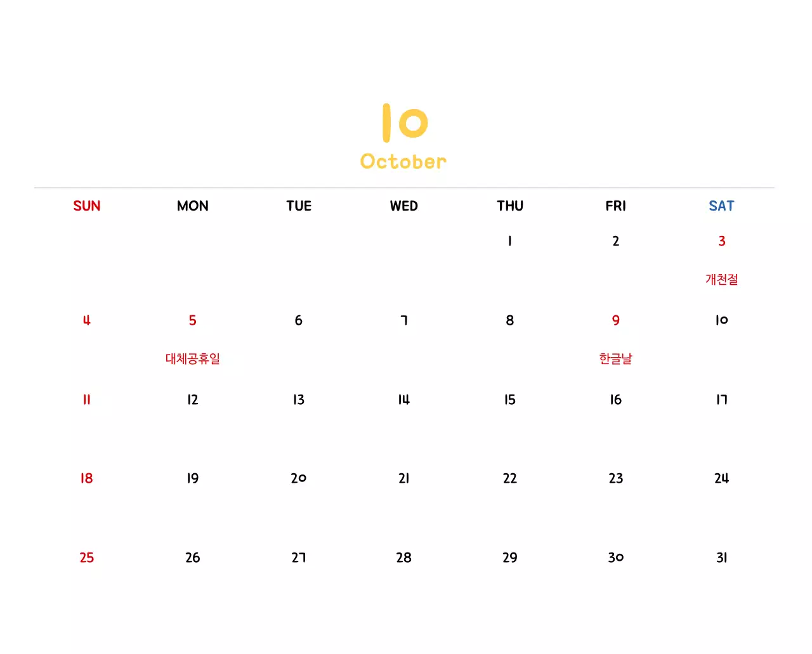Screen dimensions: 812x654
Task: Click the 한글날 holiday label
Action: tap(615, 358)
